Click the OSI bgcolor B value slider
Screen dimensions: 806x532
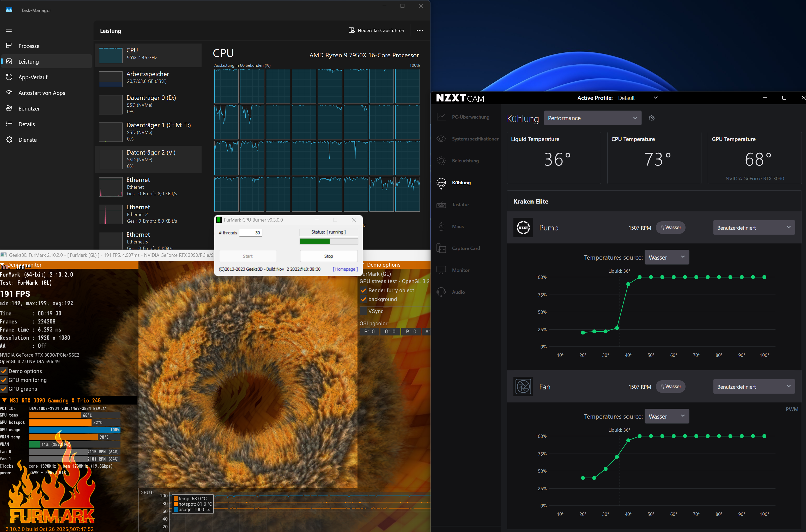(411, 332)
